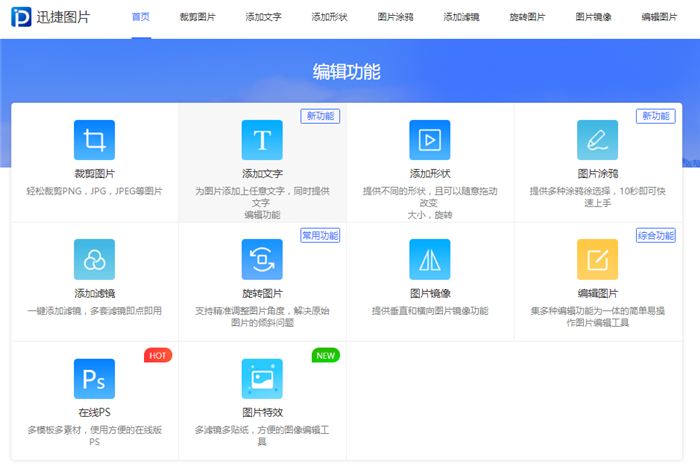700x468 pixels.
Task: Click the 综合功能 badge on 编辑图片
Action: [656, 235]
